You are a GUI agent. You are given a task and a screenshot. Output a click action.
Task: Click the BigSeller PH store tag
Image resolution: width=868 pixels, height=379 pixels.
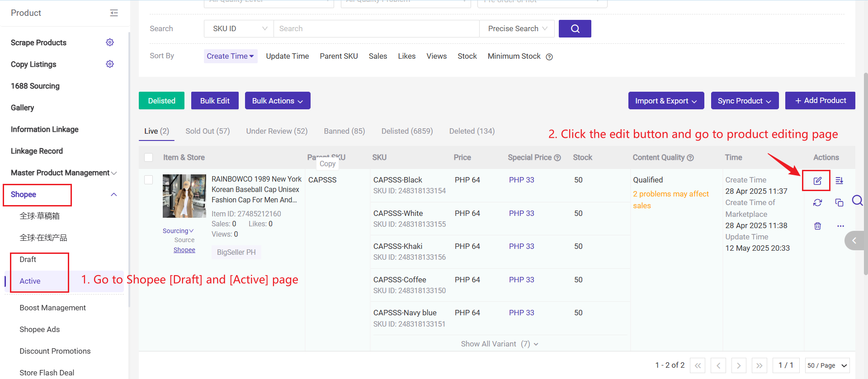[x=236, y=252]
